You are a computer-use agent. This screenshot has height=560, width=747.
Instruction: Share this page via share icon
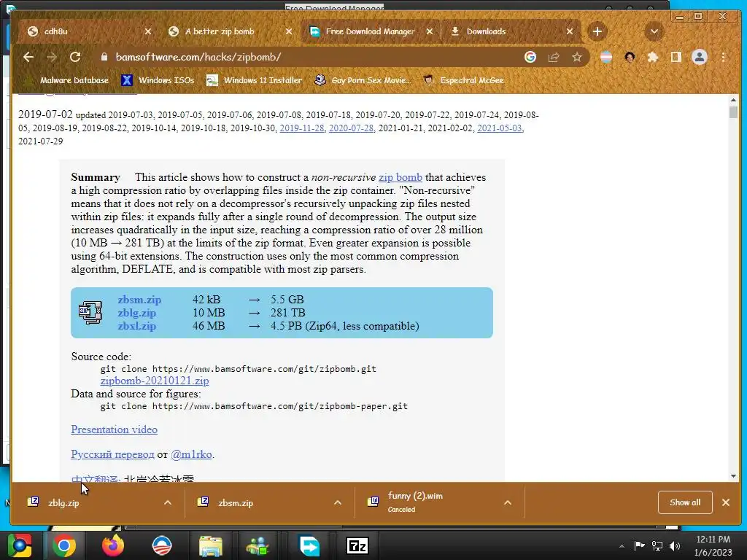(x=553, y=57)
